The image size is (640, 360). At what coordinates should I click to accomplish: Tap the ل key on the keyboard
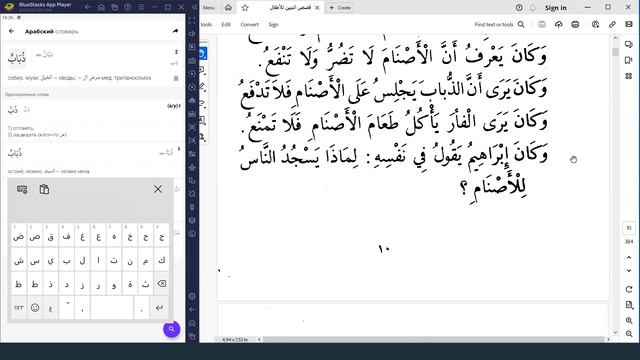82,260
